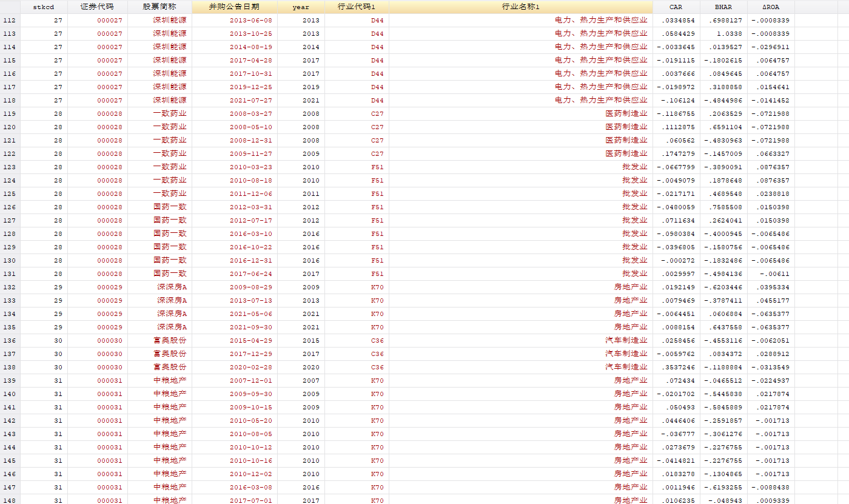The image size is (849, 504).
Task: Click 深深房A in row 132
Action: (x=172, y=287)
